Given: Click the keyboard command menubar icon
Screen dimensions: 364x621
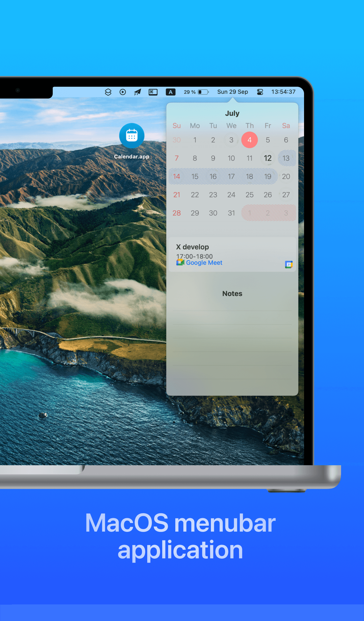Looking at the screenshot, I should click(x=153, y=92).
